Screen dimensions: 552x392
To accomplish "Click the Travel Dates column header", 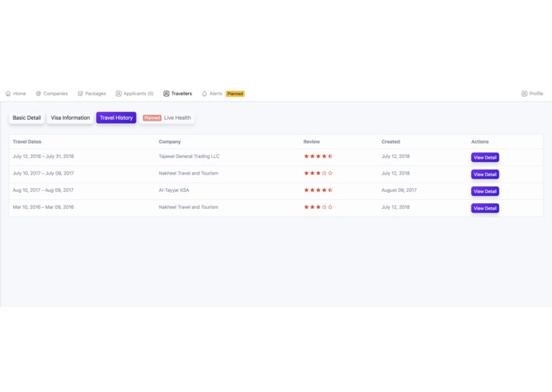I will pyautogui.click(x=27, y=142).
